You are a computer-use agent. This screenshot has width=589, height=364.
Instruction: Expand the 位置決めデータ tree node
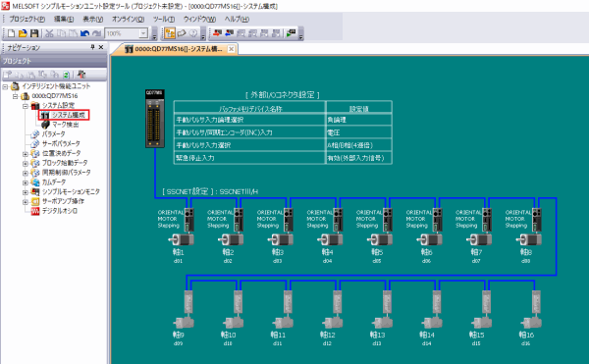(x=25, y=153)
